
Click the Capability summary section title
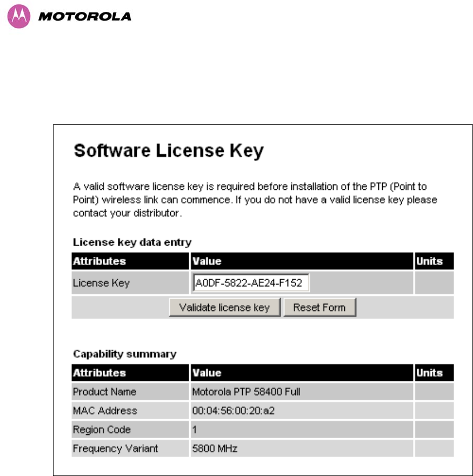pos(125,354)
